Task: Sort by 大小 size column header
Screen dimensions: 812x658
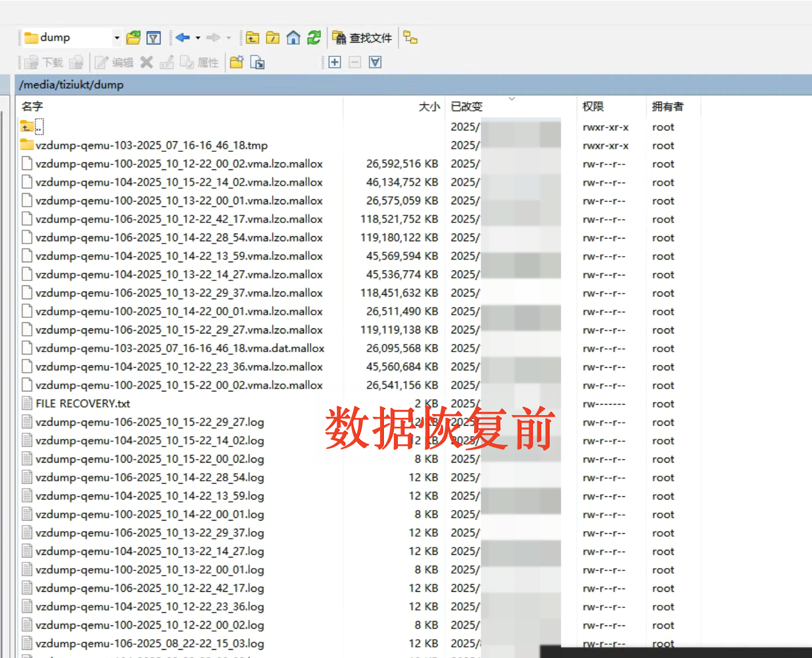Action: click(429, 107)
